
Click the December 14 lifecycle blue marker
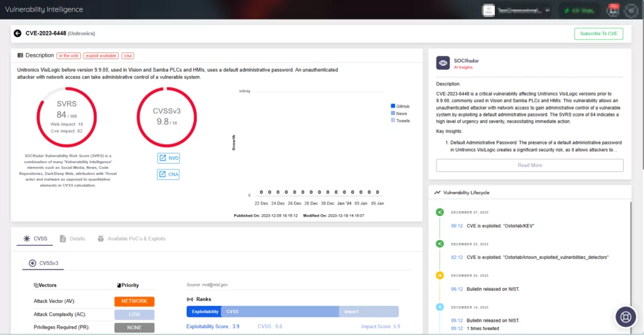440,307
